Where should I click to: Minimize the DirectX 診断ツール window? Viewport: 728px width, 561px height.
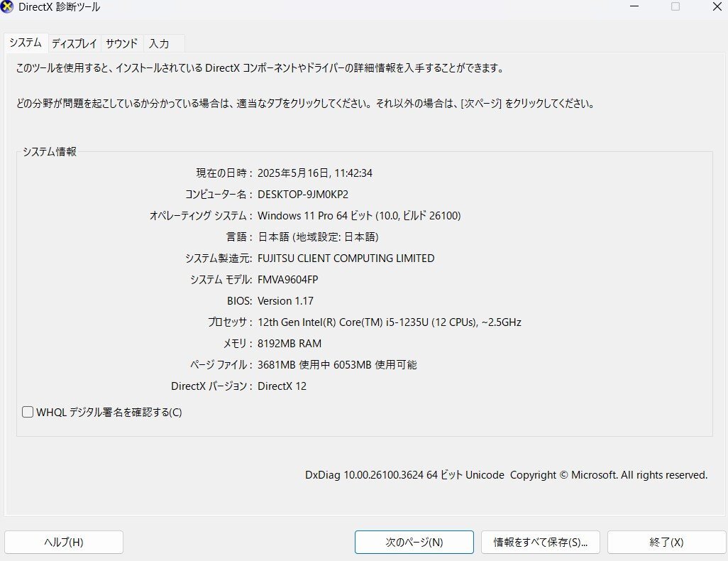coord(634,7)
